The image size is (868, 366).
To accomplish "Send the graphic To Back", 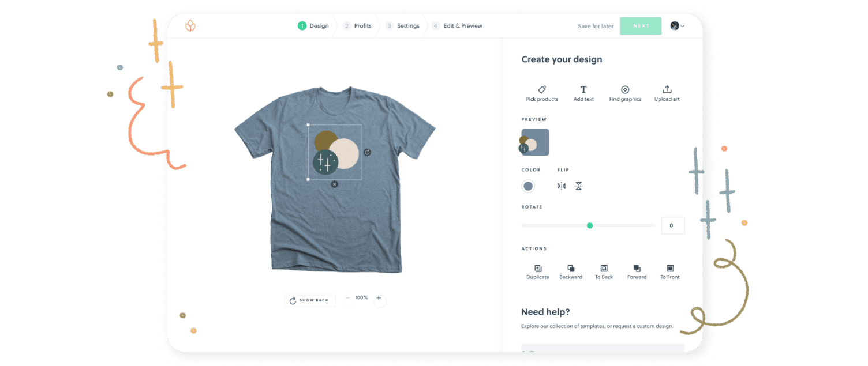I will coord(604,269).
